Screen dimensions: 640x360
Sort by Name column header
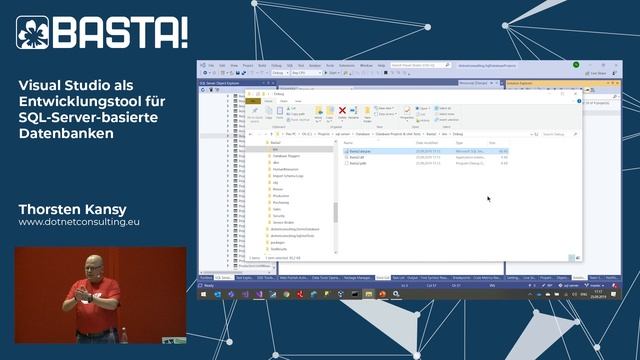(x=348, y=143)
